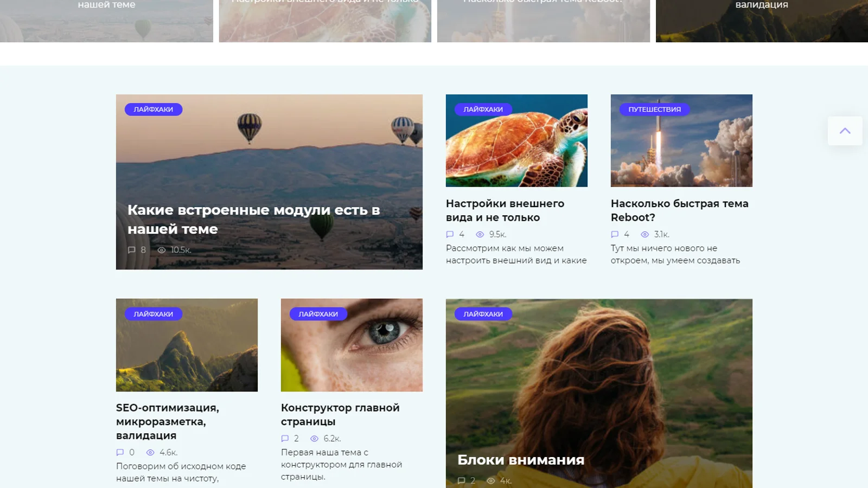Click comment icon on Блоки внимания card
Viewport: 868px width, 488px height.
461,480
